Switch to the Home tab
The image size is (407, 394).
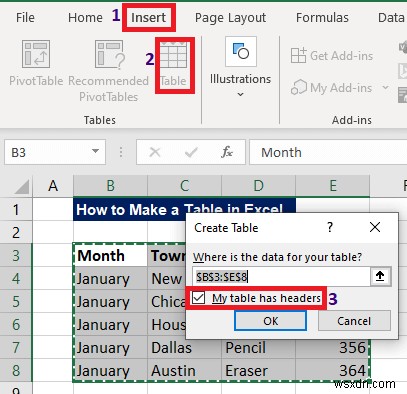click(85, 18)
